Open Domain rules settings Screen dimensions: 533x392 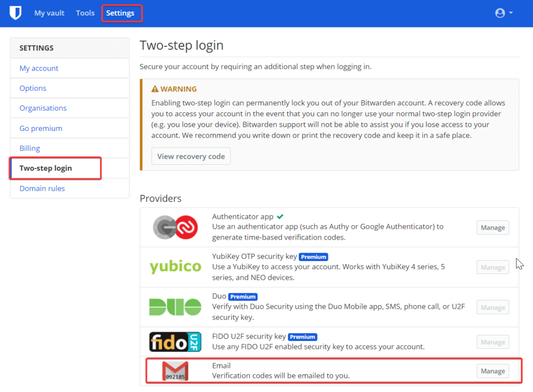tap(70, 188)
